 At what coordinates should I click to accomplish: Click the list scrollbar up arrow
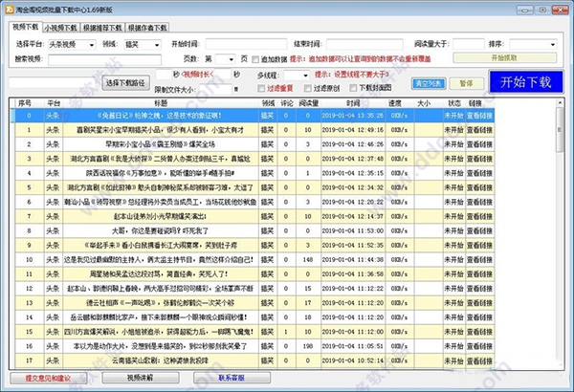tap(560, 103)
